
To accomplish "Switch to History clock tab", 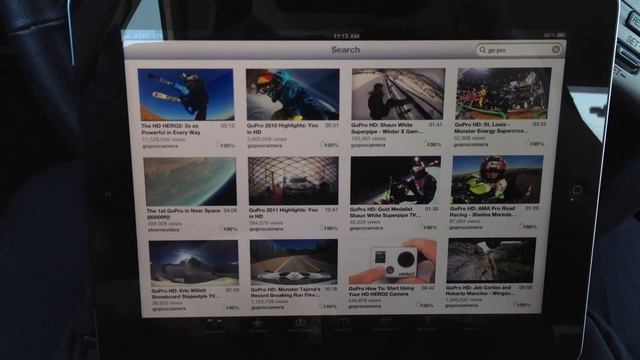I will [x=470, y=323].
